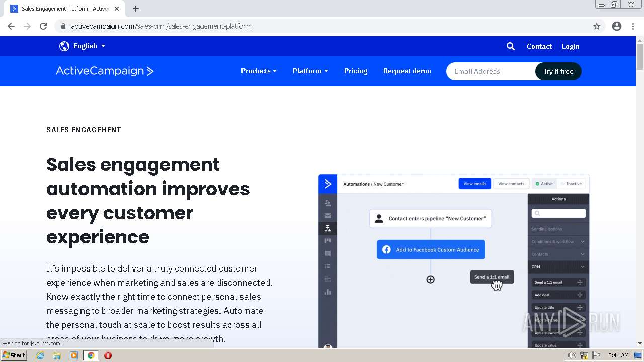Image resolution: width=644 pixels, height=362 pixels.
Task: Click the Facebook icon in audience step
Action: point(386,250)
